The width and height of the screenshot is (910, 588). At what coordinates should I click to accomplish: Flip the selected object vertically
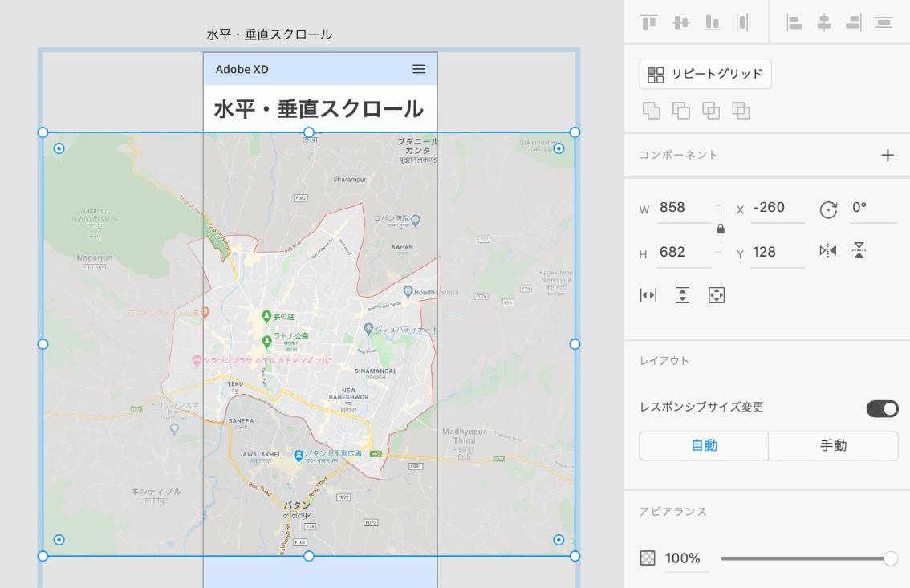858,251
